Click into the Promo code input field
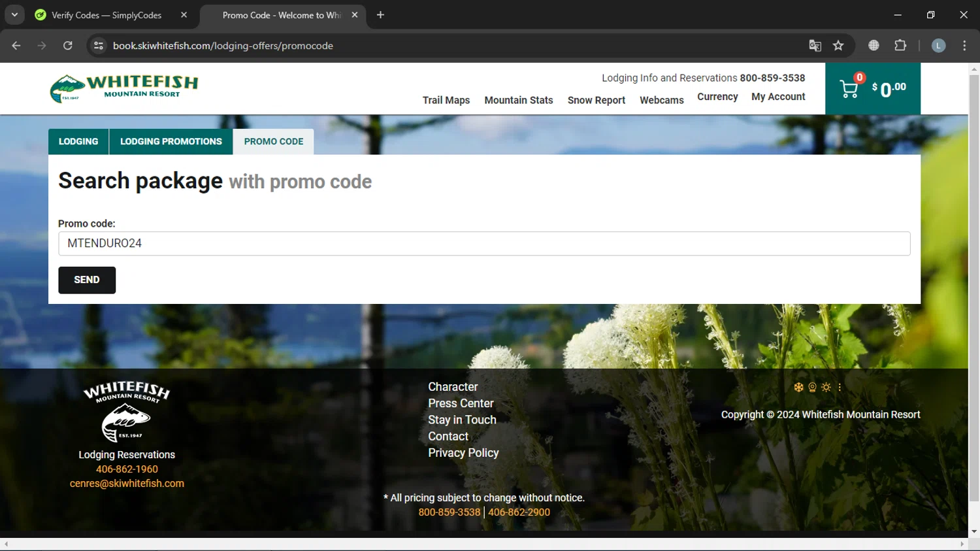The image size is (980, 551). coord(484,244)
